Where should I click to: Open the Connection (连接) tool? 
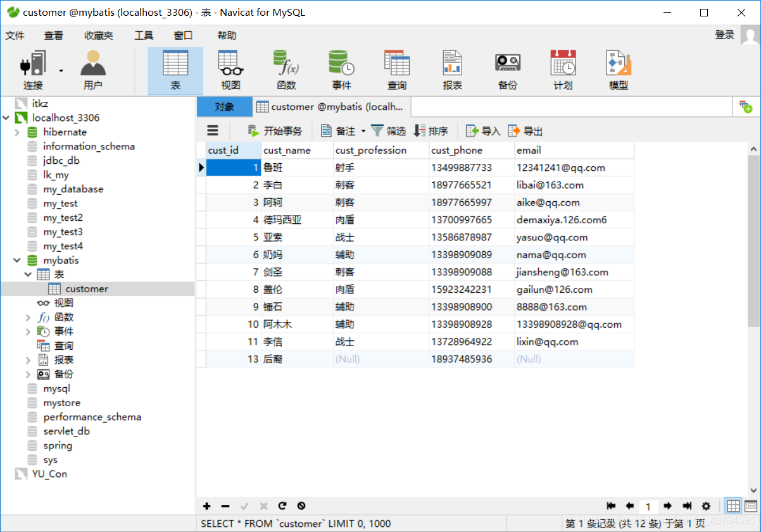click(33, 70)
